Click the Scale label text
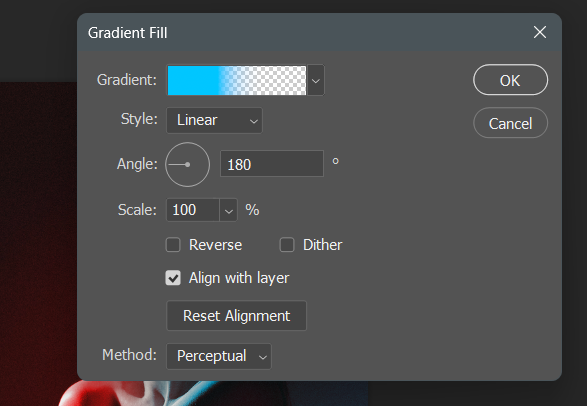The width and height of the screenshot is (587, 406). click(137, 210)
